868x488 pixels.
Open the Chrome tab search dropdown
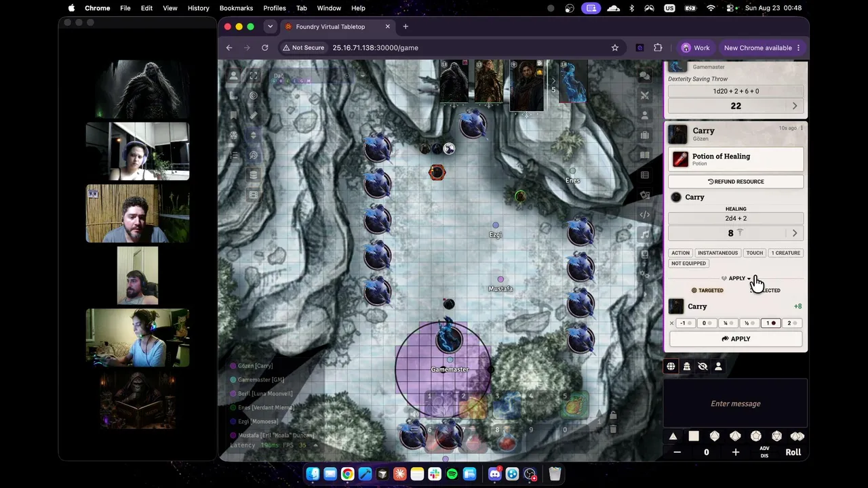coord(270,26)
